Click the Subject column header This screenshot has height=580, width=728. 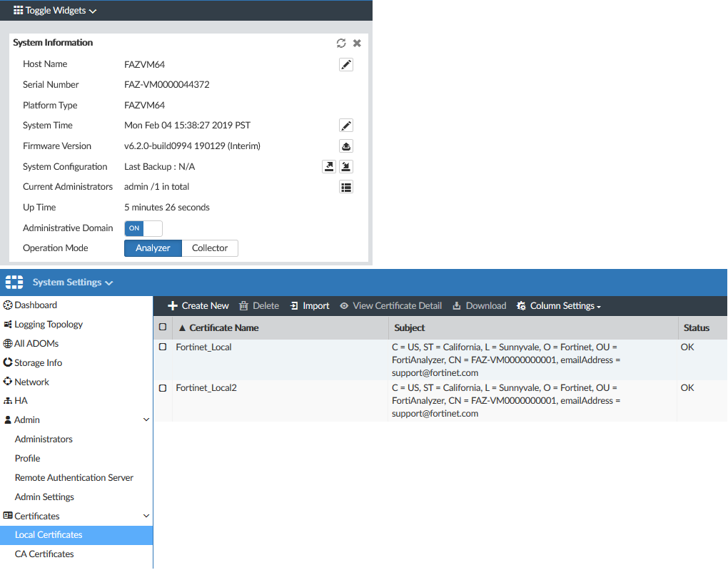pyautogui.click(x=410, y=327)
